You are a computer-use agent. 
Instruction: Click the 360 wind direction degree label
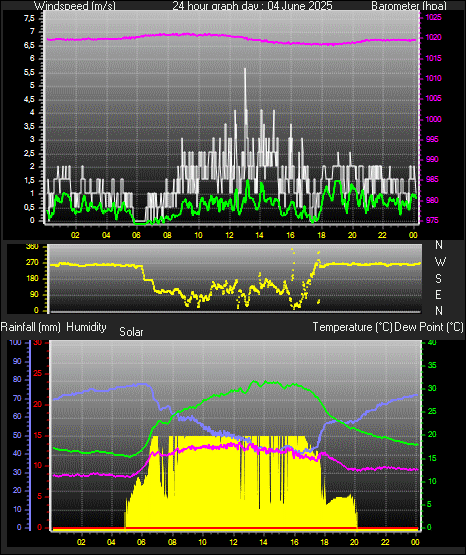point(32,247)
